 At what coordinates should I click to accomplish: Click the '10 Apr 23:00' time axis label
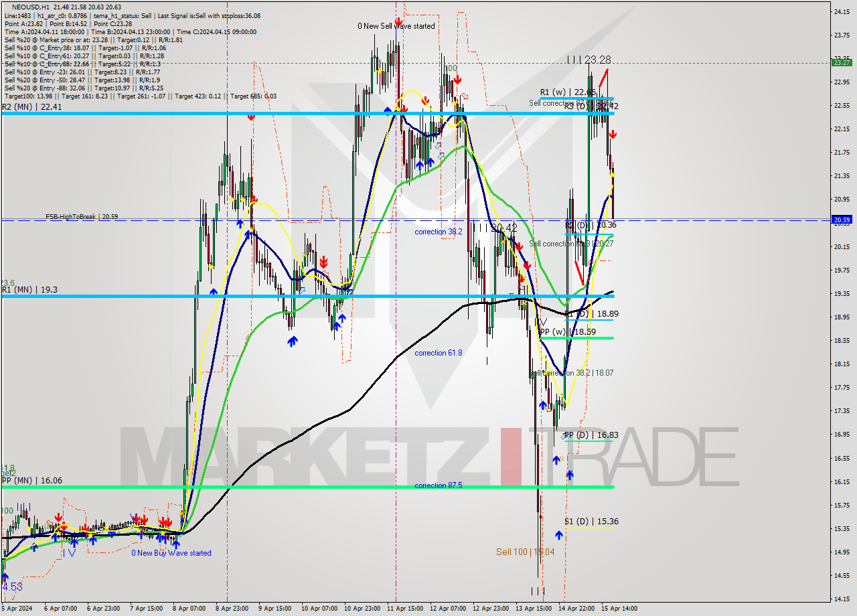click(x=362, y=609)
